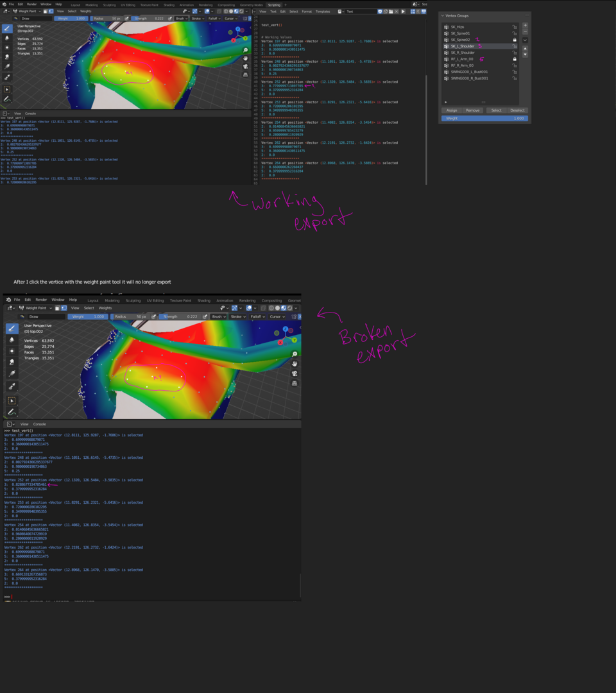Click the Blender logo in lower window

coord(8,300)
